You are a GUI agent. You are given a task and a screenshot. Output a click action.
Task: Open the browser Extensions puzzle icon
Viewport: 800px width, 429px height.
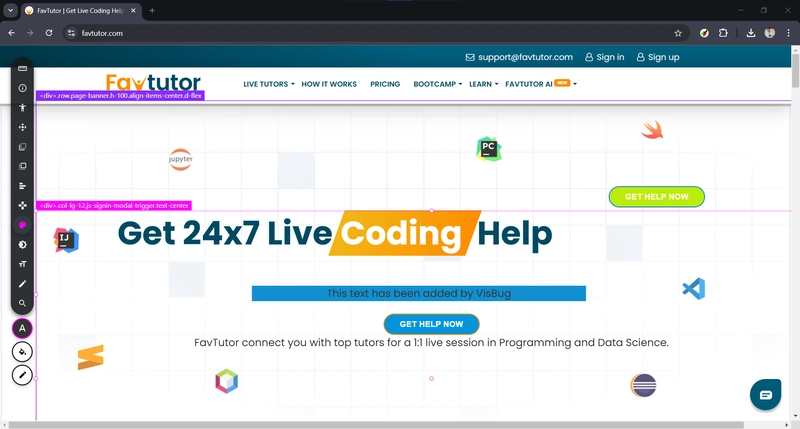(x=723, y=33)
